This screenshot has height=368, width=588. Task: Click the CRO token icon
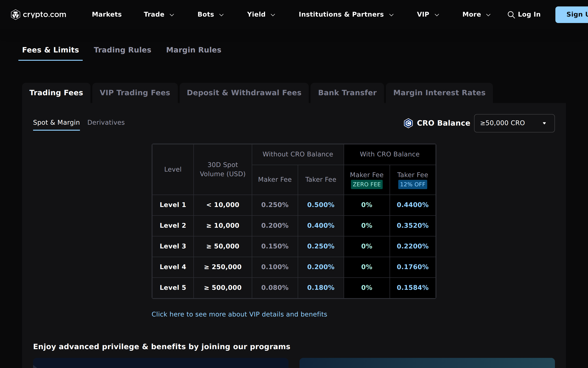(408, 123)
